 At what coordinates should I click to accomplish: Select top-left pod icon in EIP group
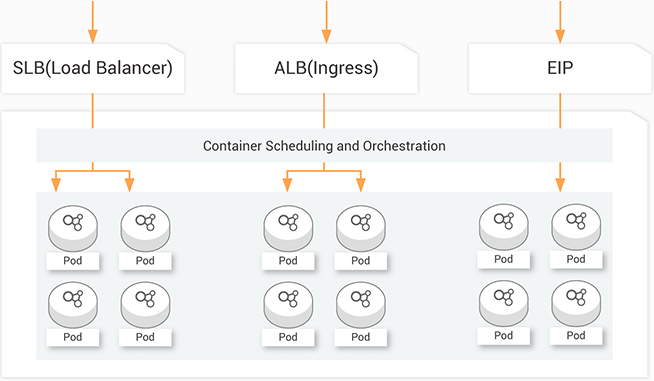(x=503, y=227)
